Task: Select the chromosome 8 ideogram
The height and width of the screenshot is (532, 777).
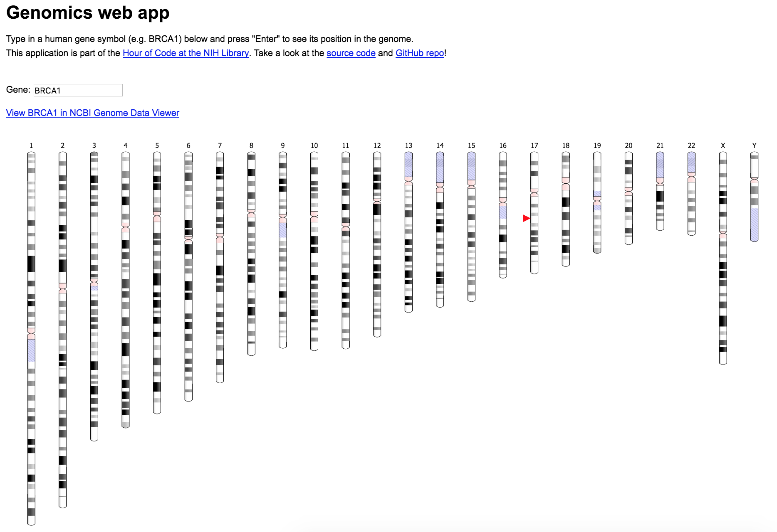Action: click(251, 254)
